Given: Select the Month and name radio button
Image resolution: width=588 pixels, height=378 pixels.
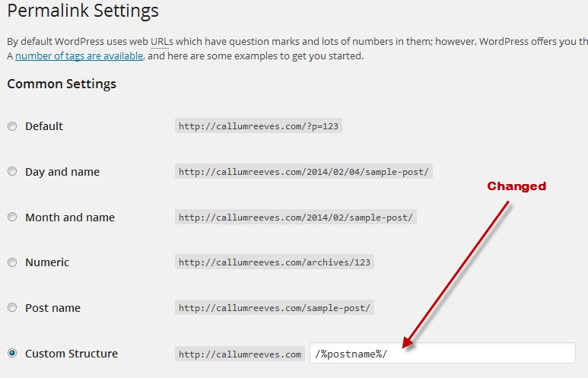Looking at the screenshot, I should [x=12, y=218].
